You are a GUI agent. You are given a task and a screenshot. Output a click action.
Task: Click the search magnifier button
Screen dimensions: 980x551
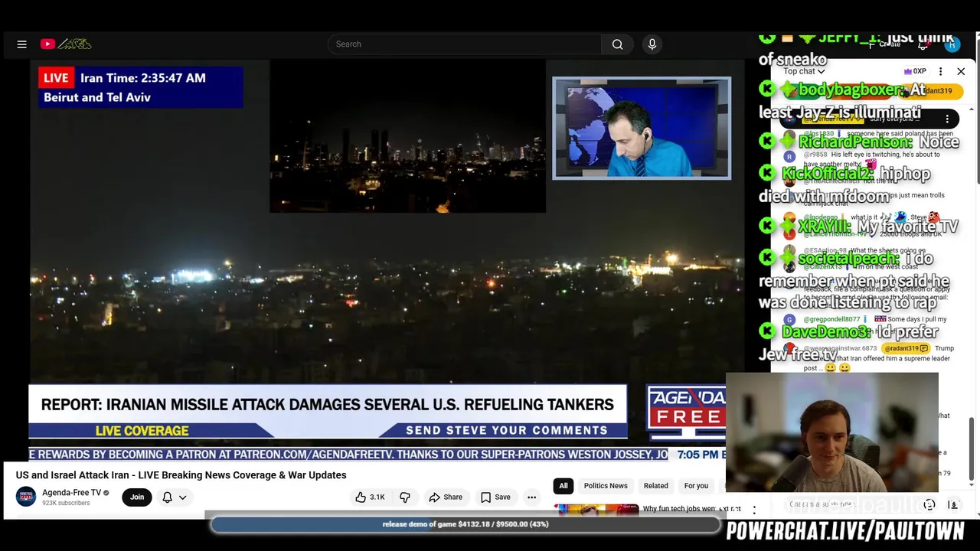click(x=617, y=44)
